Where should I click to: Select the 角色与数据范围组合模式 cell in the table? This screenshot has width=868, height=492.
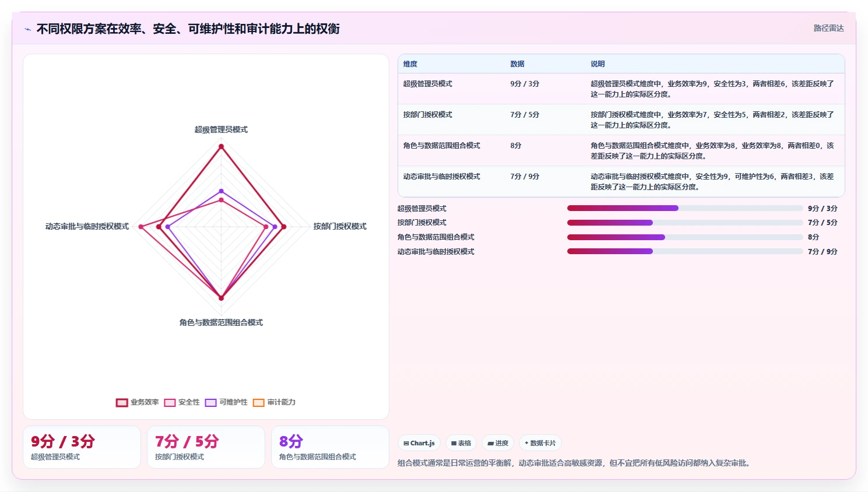(x=442, y=146)
